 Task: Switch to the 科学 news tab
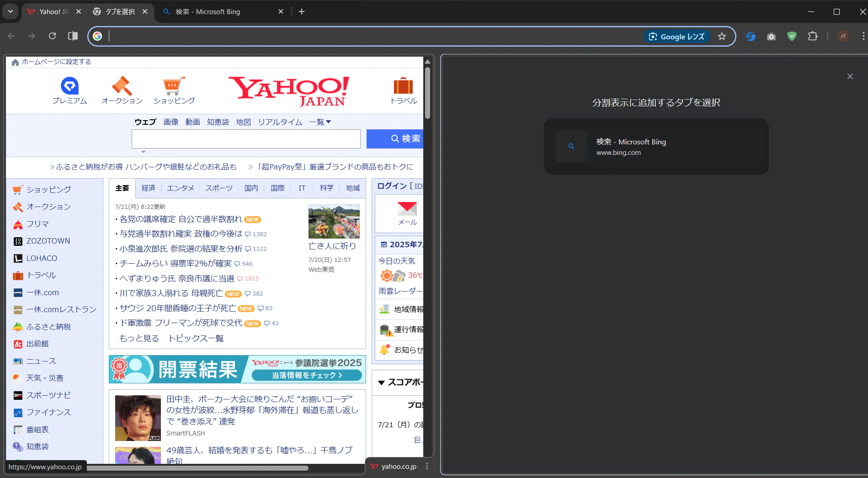[327, 188]
